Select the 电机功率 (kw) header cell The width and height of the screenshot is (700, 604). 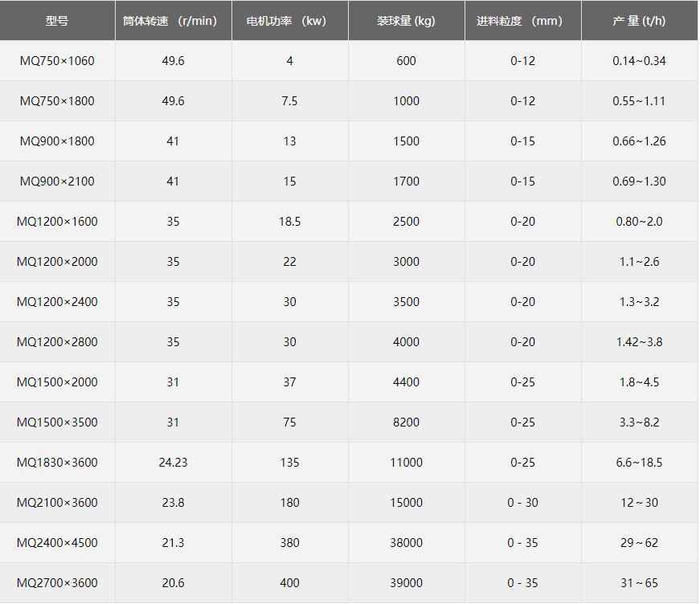tap(289, 21)
